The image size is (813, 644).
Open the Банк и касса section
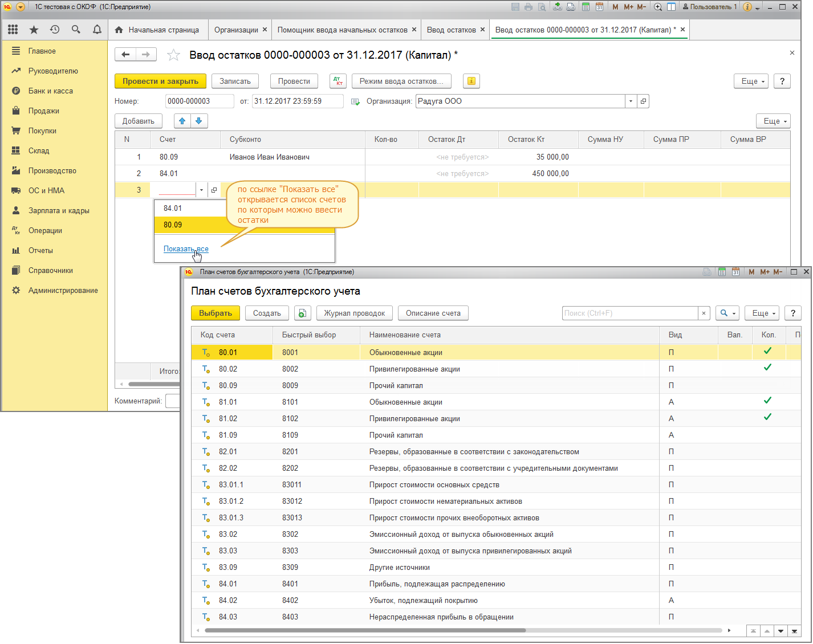coord(50,91)
